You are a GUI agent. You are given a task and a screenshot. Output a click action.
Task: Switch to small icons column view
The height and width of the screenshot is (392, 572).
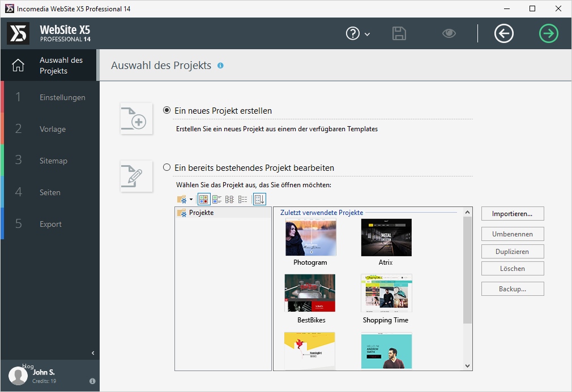229,199
